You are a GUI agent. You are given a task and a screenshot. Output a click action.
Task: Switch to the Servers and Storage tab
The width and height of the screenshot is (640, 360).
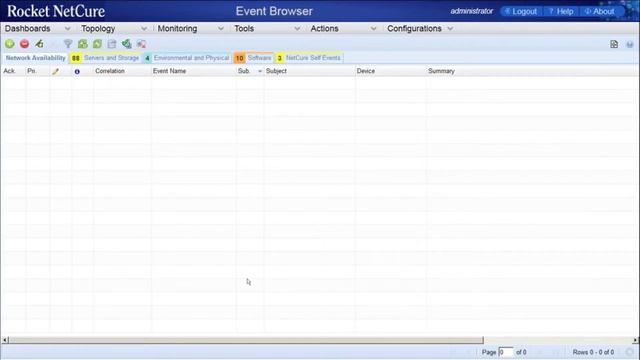[106, 58]
